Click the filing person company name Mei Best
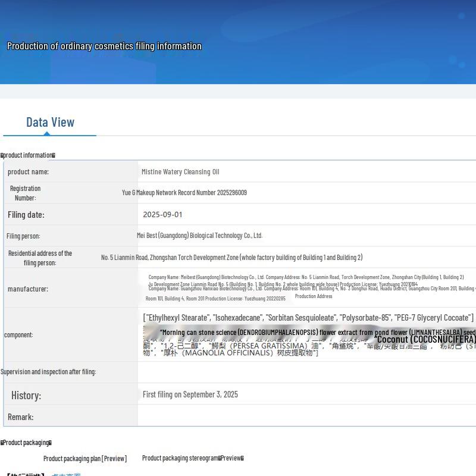The width and height of the screenshot is (476, 476). click(x=199, y=236)
